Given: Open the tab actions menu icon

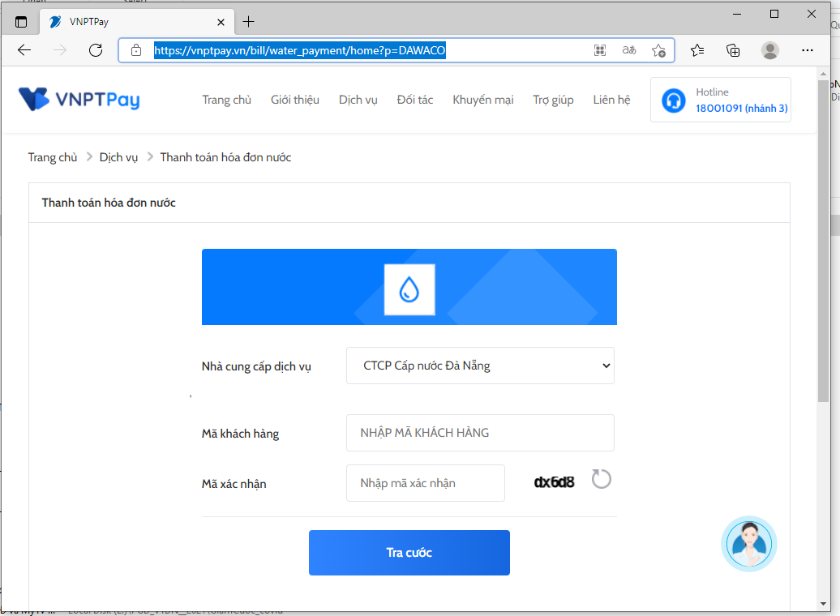Looking at the screenshot, I should [21, 22].
